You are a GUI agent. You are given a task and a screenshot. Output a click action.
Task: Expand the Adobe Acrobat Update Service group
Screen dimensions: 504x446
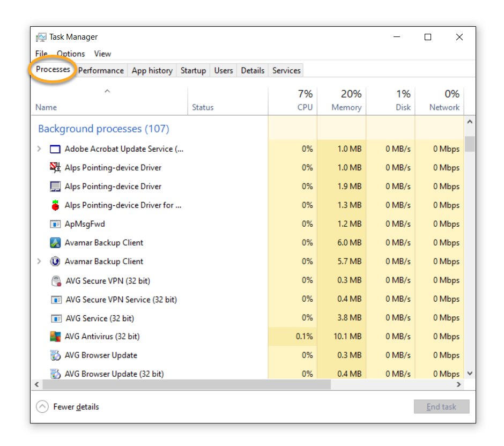pos(39,149)
